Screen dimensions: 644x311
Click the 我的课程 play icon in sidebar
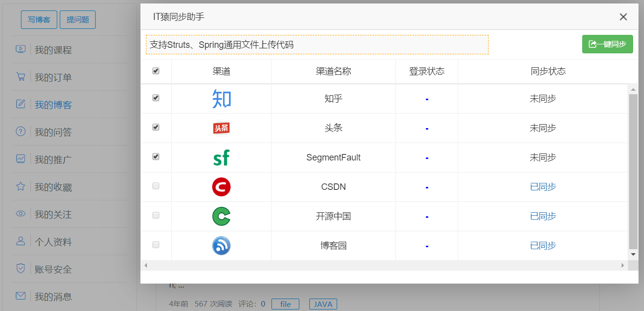(x=20, y=49)
